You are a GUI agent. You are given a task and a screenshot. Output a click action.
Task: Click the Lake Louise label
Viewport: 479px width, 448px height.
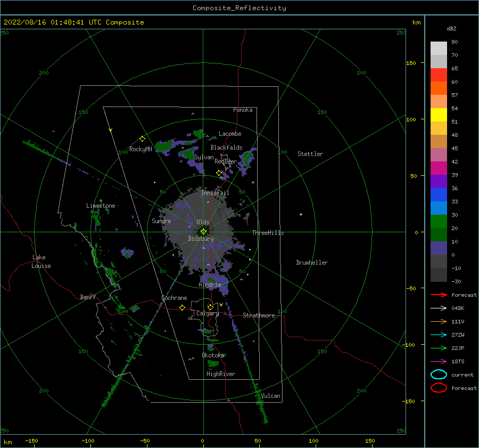pos(41,262)
